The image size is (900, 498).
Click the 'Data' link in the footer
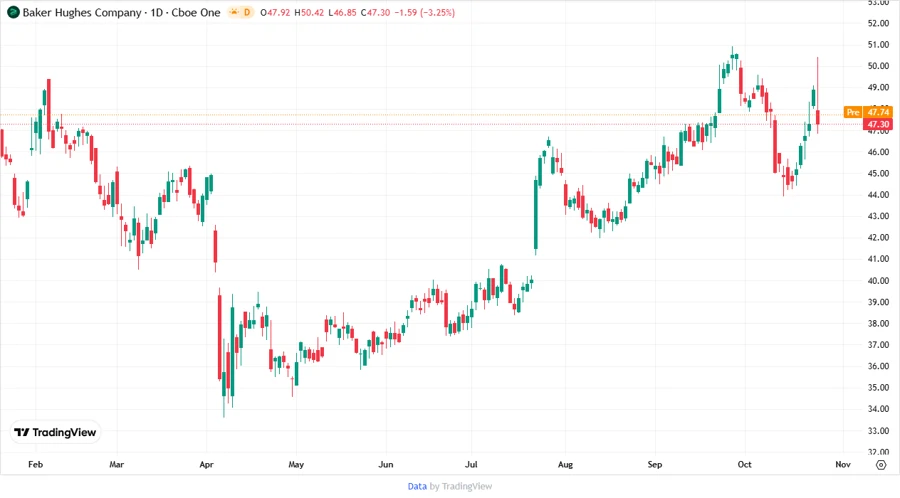[x=417, y=487]
